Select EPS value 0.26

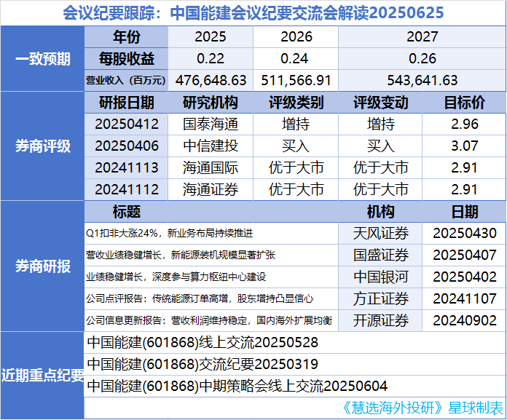coord(422,59)
